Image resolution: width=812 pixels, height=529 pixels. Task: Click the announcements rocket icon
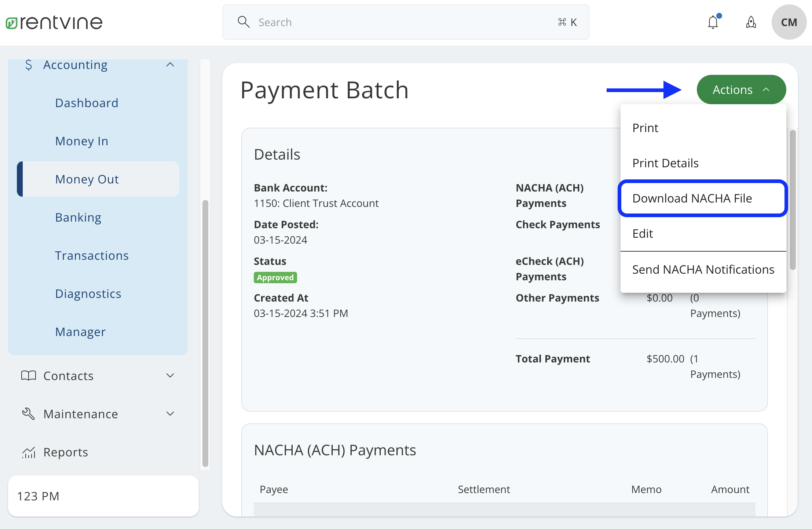(x=751, y=22)
